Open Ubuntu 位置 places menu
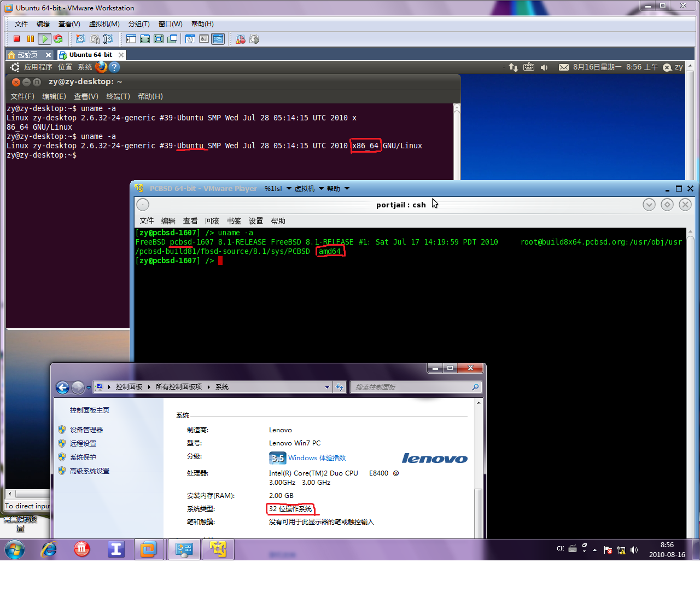The image size is (700, 597). coord(65,67)
